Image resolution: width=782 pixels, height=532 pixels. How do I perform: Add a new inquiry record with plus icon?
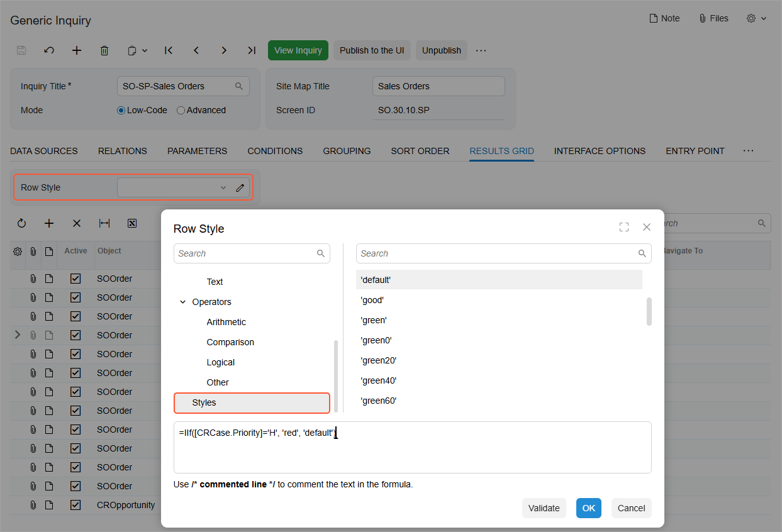77,50
